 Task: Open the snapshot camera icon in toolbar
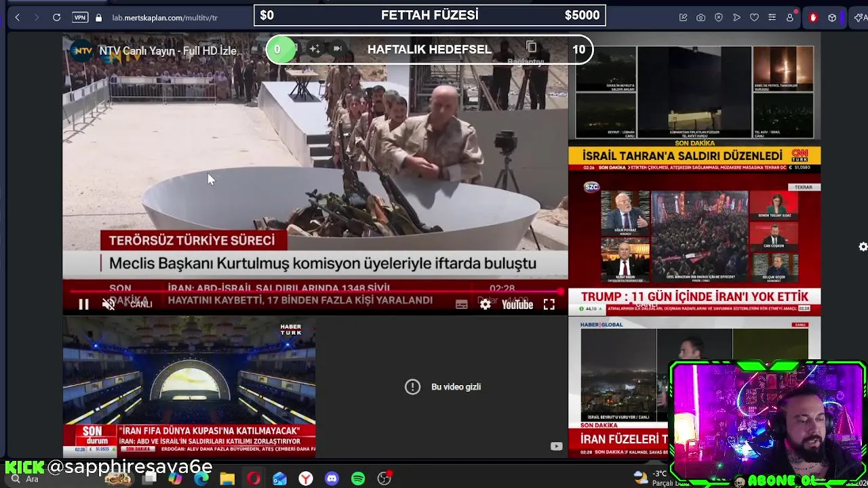[701, 18]
